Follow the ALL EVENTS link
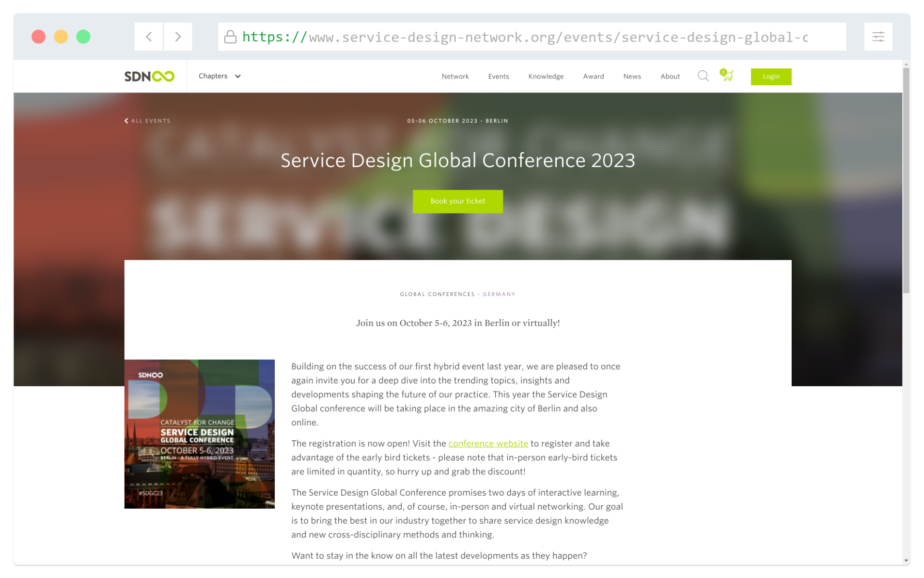Image resolution: width=924 pixels, height=578 pixels. click(151, 121)
